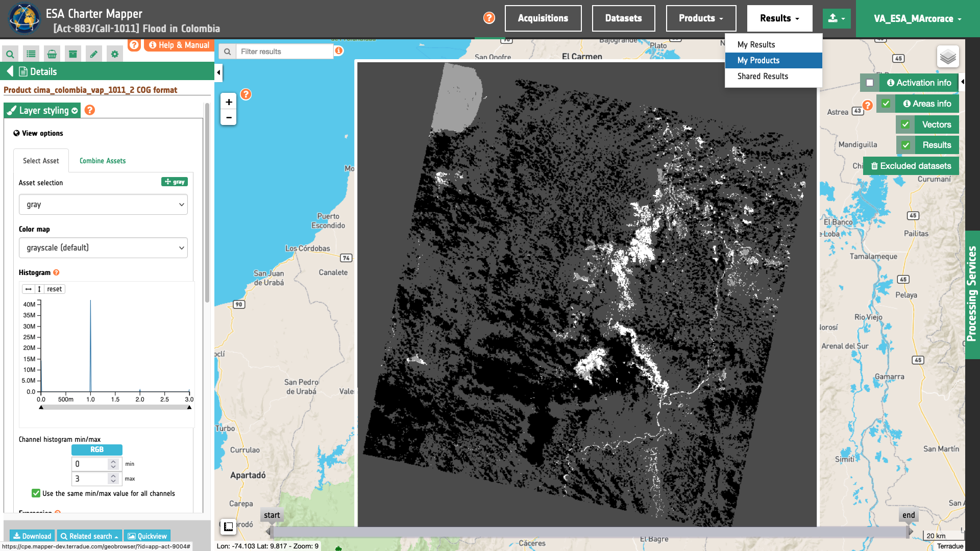Toggle vertical histogram zoom arrow
This screenshot has height=551, width=980.
[39, 289]
